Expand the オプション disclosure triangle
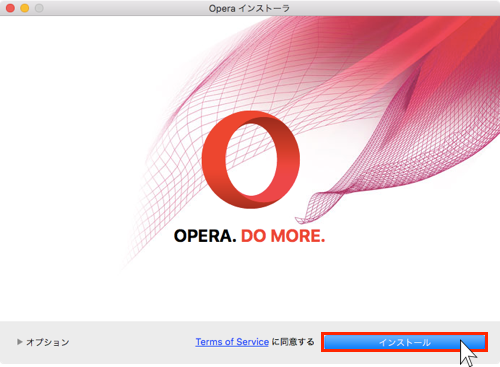The width and height of the screenshot is (500, 367). click(x=20, y=342)
